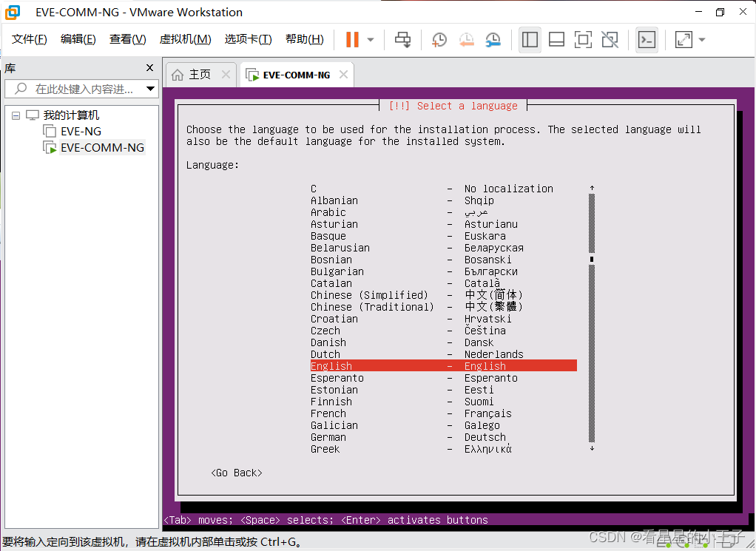Select Asturian language
This screenshot has width=756, height=551.
[x=444, y=224]
